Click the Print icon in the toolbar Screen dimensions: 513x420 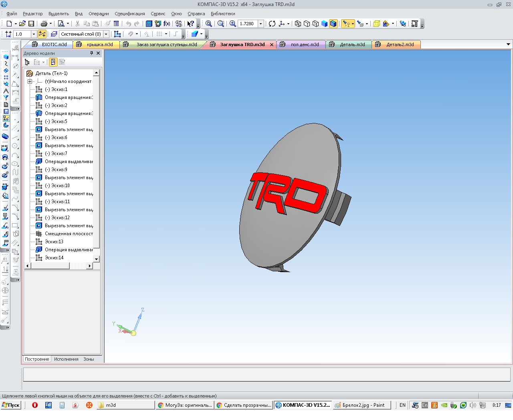pyautogui.click(x=44, y=24)
